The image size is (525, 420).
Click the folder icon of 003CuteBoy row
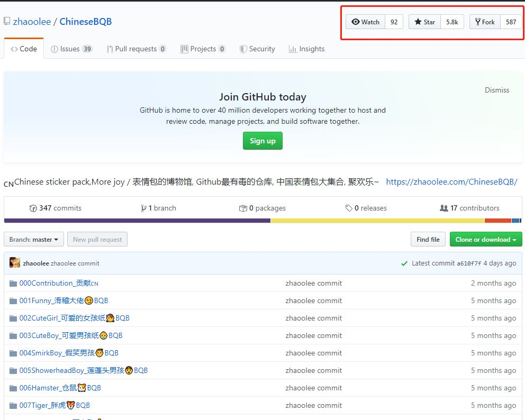tap(13, 336)
